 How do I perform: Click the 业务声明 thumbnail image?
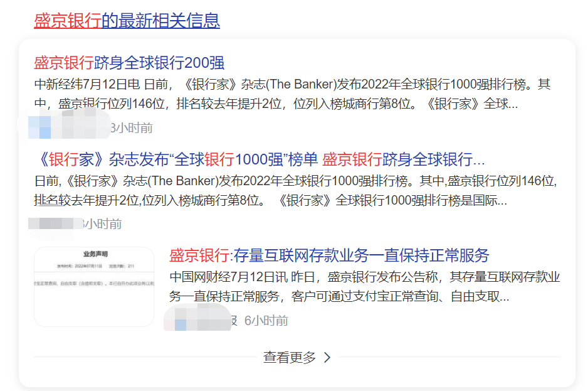pos(94,287)
